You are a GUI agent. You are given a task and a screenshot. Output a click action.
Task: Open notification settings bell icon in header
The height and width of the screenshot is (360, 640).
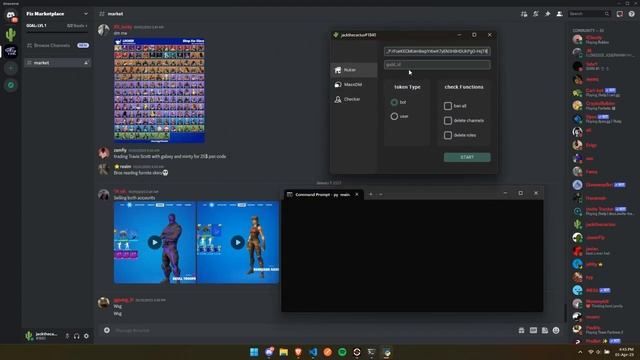pos(536,14)
